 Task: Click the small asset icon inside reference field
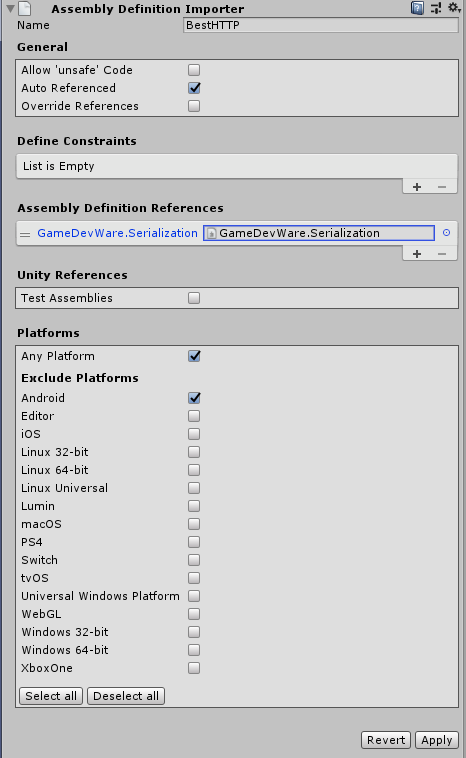[211, 233]
